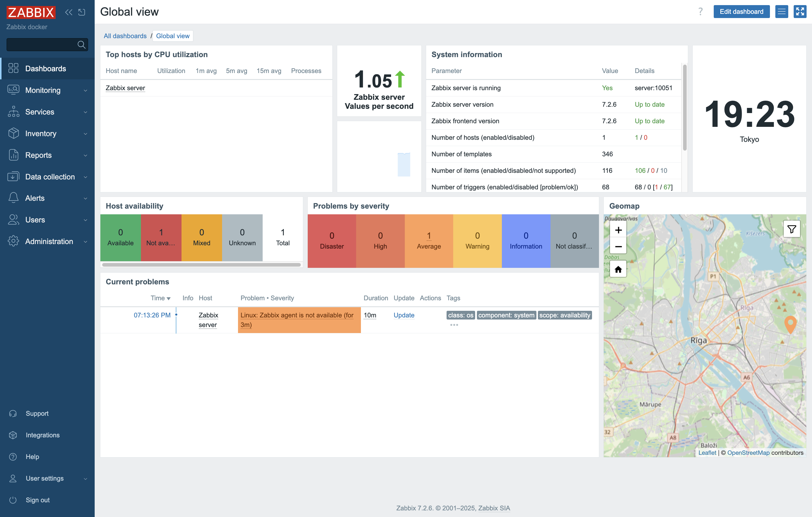The image size is (812, 517).
Task: Click the map zoom out button
Action: [618, 246]
